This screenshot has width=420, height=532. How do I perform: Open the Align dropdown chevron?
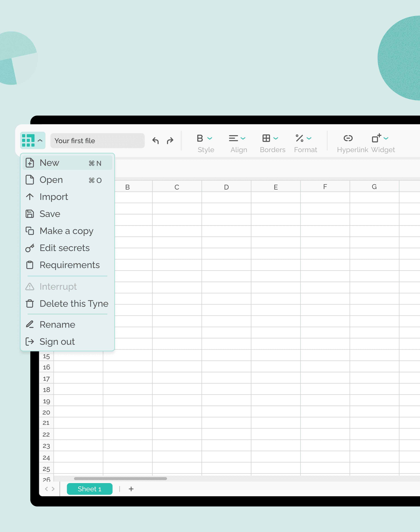243,138
